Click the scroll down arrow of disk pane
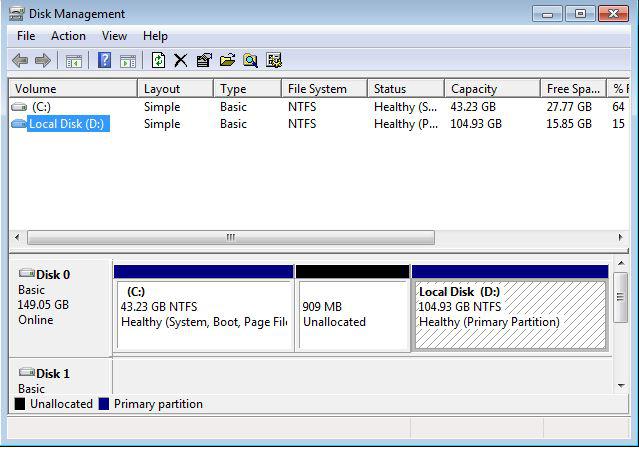Viewport: 639px width, 449px height. (620, 384)
